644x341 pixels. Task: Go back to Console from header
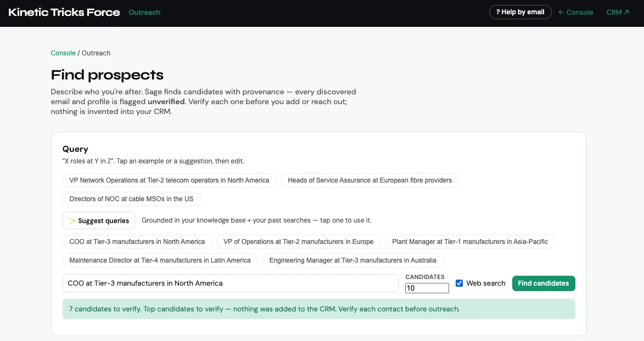pyautogui.click(x=575, y=12)
